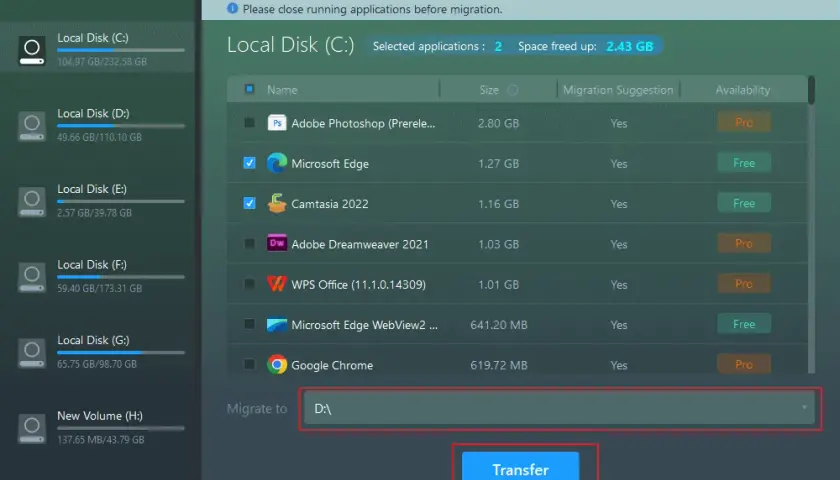Sort by the Size column header

pyautogui.click(x=489, y=90)
